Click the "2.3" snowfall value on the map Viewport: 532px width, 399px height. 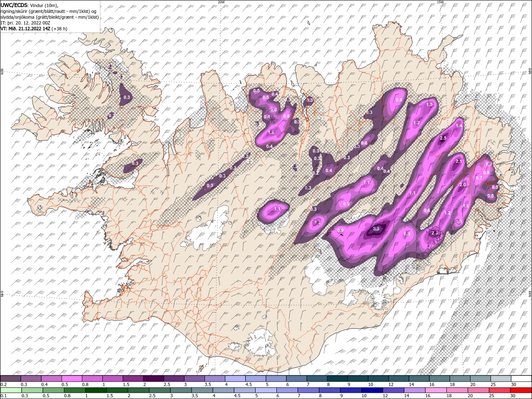[x=435, y=233]
